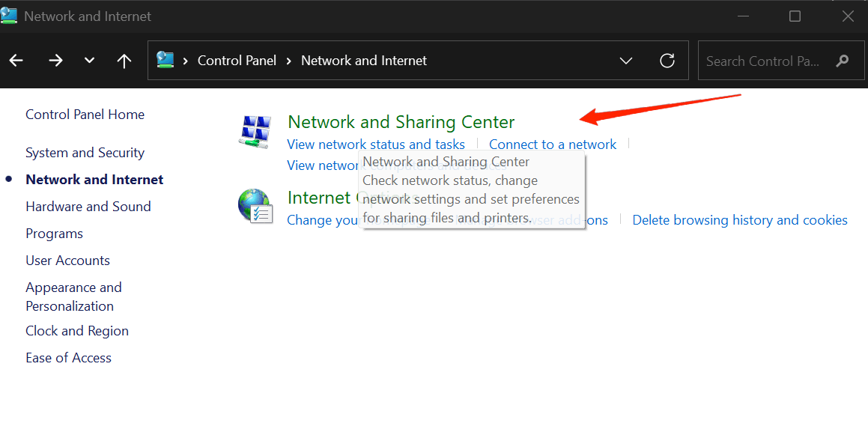This screenshot has height=438, width=868.
Task: Click the Network and Sharing Center icon
Action: point(255,131)
